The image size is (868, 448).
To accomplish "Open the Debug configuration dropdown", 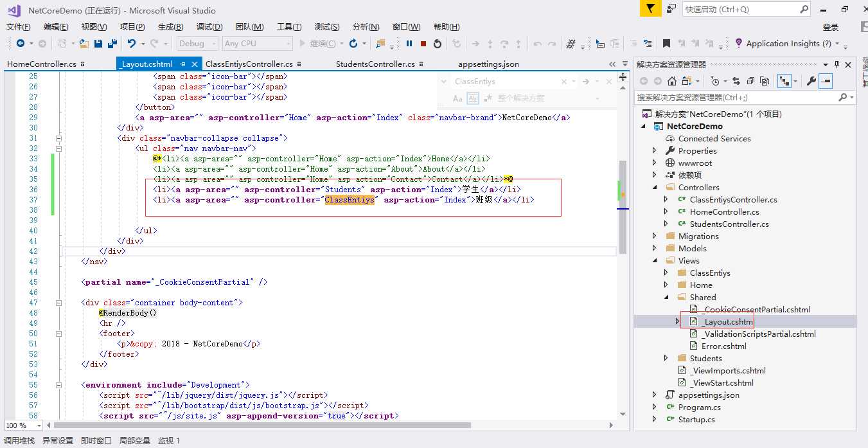I will (x=199, y=44).
